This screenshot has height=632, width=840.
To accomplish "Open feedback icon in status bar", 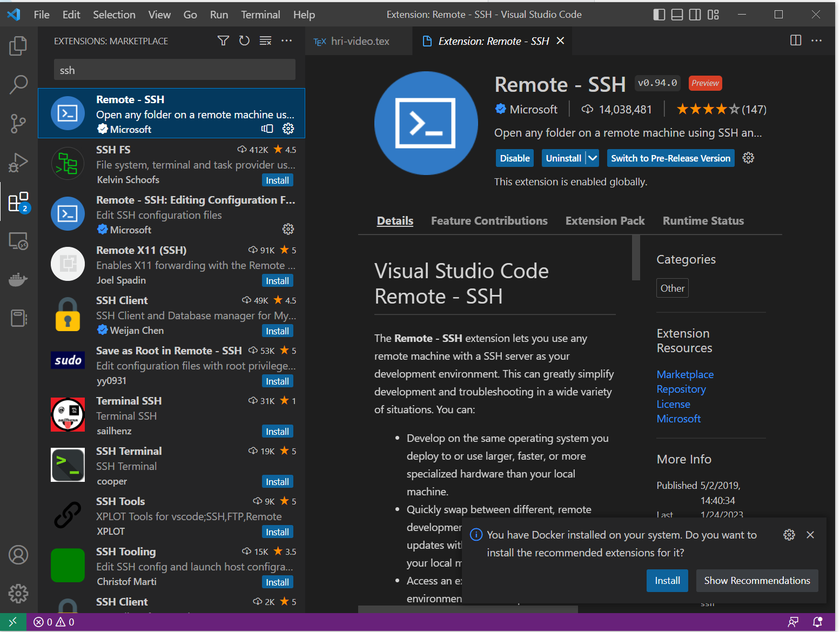I will click(x=793, y=622).
